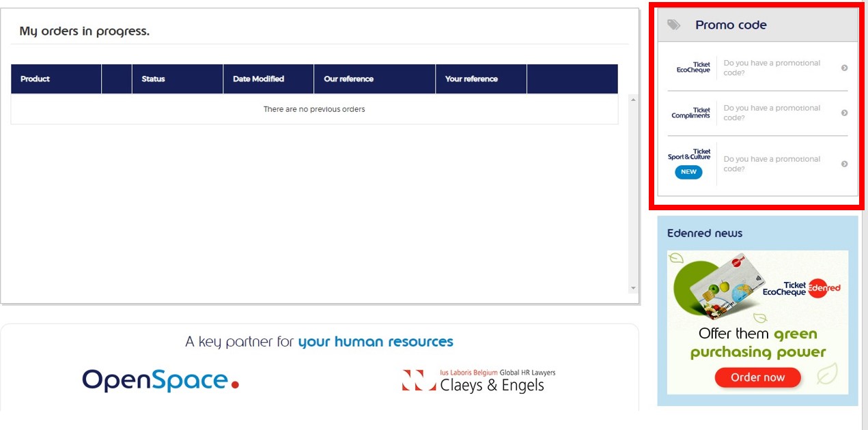Screen dimensions: 868x430
Task: Select promotional code field for Sport & Culture
Action: click(772, 164)
